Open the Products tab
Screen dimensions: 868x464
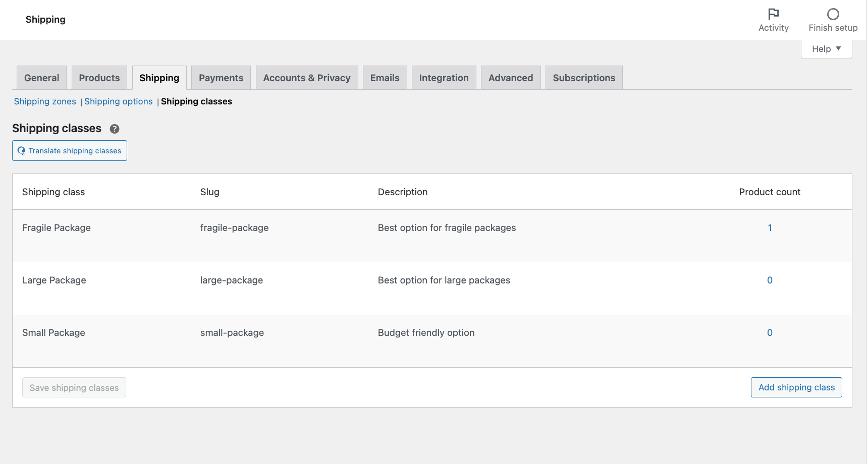(99, 78)
